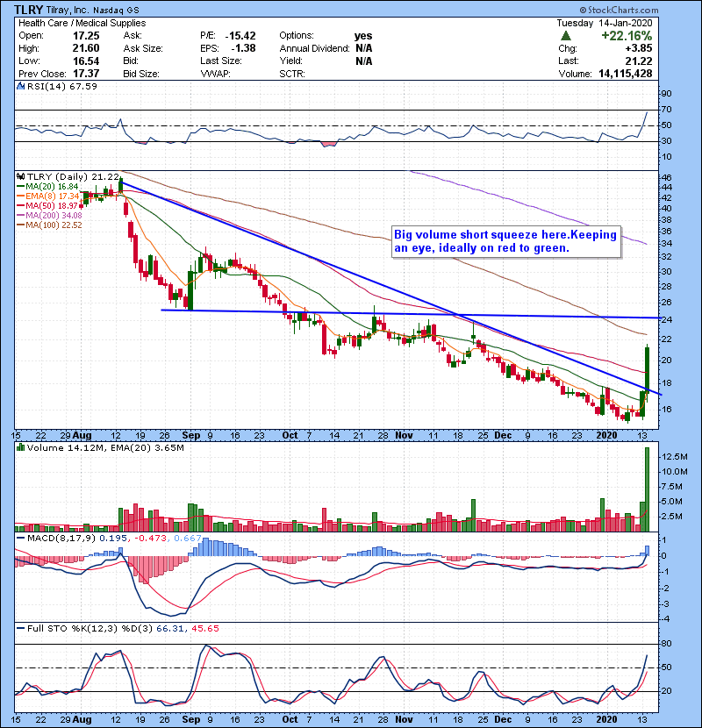Click the MA(100) 22.52 legend entry
Viewport: 702px width, 728px height.
[x=49, y=225]
